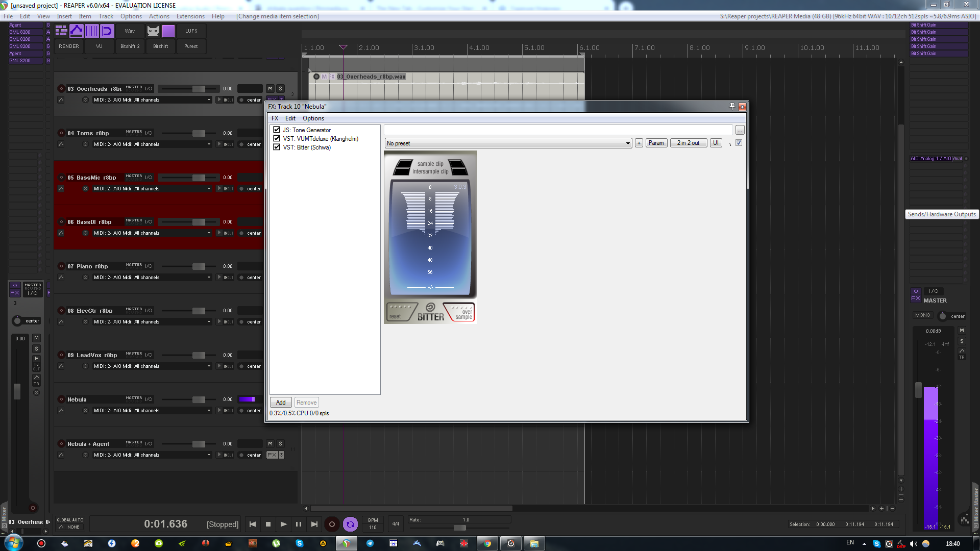Click phase invert icon on 07 Piano track
The image size is (980, 551).
tap(85, 278)
